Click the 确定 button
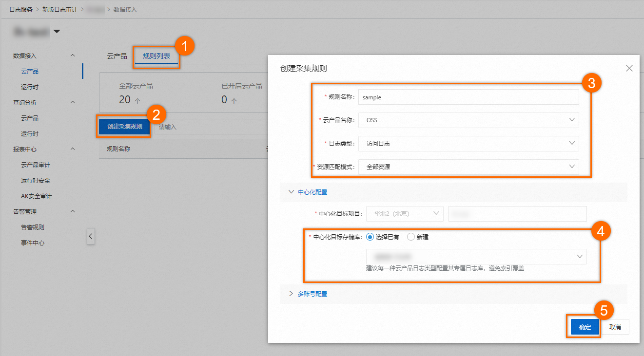This screenshot has height=356, width=644. (585, 327)
